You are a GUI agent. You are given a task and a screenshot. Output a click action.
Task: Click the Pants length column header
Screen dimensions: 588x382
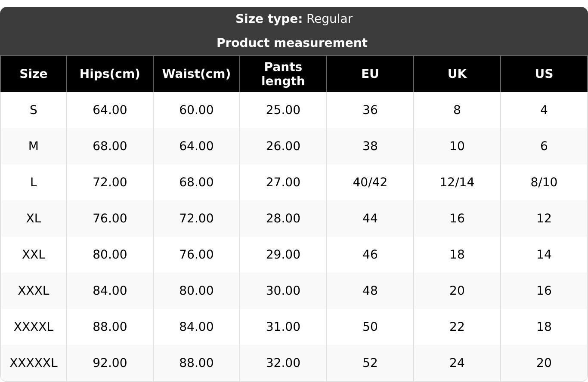pos(283,74)
